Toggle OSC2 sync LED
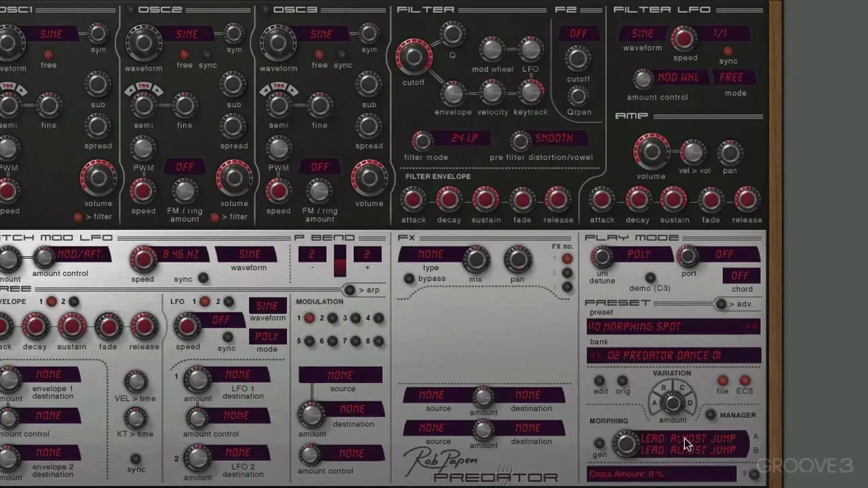The image size is (868, 488). pyautogui.click(x=207, y=54)
